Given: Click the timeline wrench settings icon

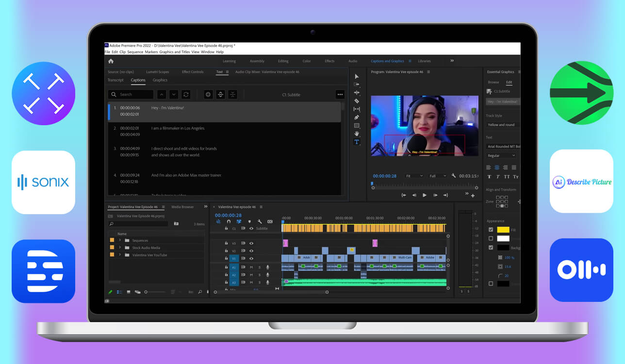Looking at the screenshot, I should (x=260, y=221).
